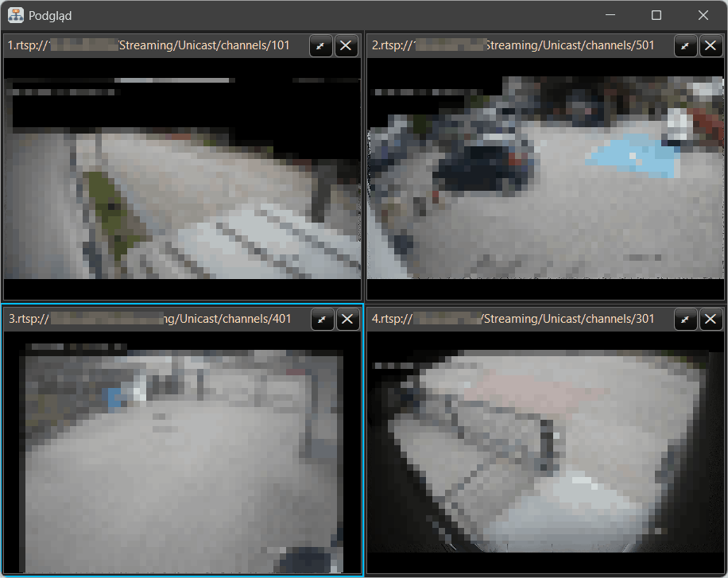Image resolution: width=728 pixels, height=578 pixels.
Task: Expand camera stream channels/301 to full view
Action: pos(686,320)
